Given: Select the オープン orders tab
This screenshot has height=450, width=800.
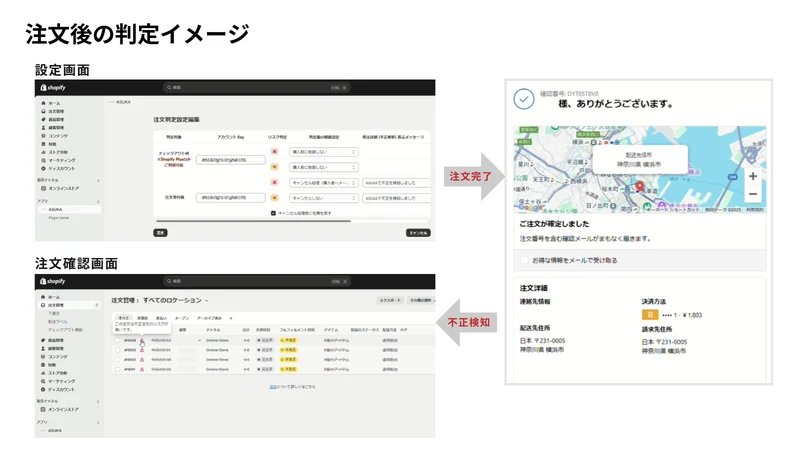Looking at the screenshot, I should click(x=182, y=318).
